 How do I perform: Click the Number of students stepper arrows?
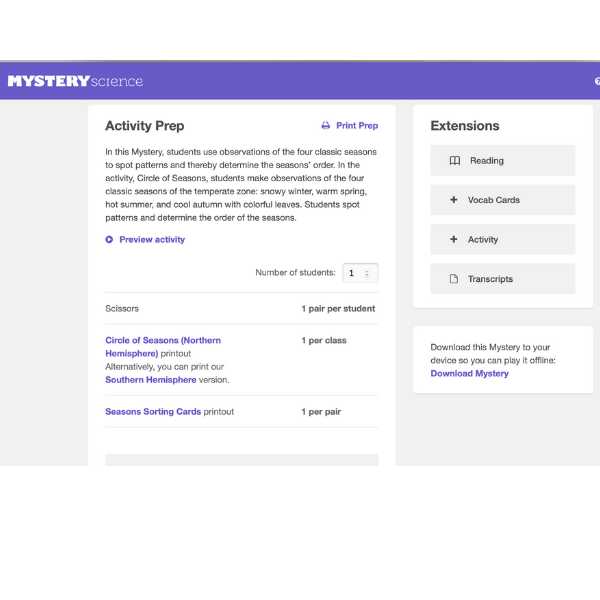click(369, 273)
